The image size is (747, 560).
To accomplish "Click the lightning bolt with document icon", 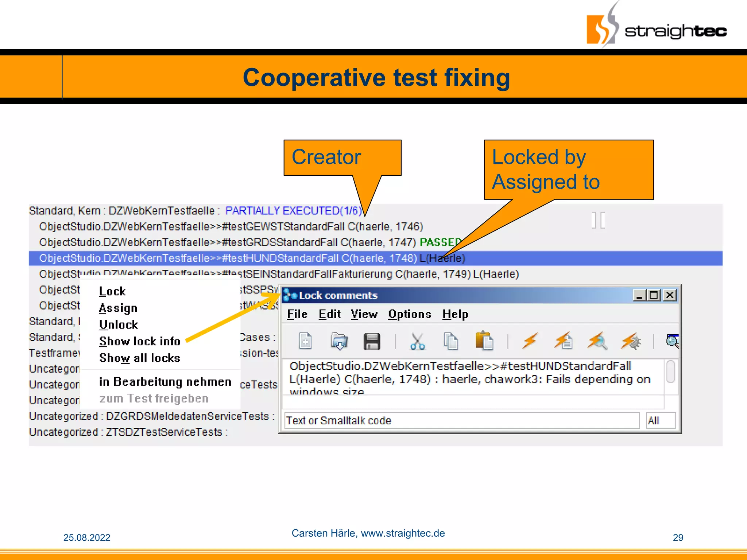I will [563, 341].
